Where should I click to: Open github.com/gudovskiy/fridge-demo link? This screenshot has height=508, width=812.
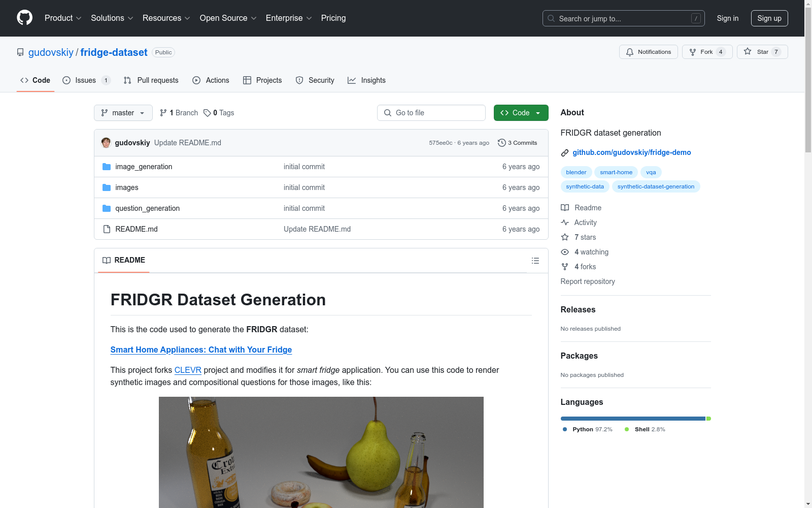pyautogui.click(x=632, y=152)
